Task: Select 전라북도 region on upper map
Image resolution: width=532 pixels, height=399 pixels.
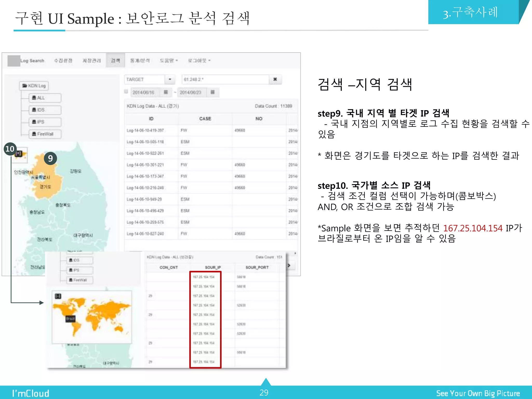Action: coord(45,239)
